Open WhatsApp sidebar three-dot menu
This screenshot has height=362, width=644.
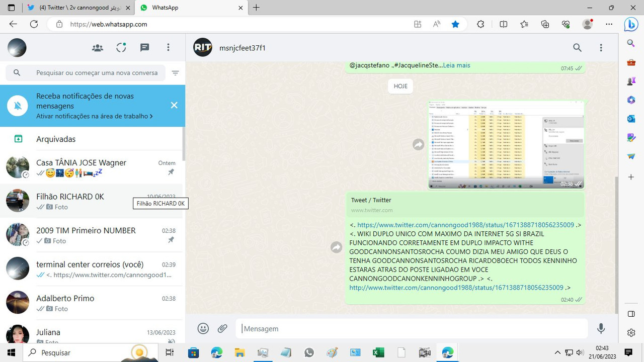click(x=169, y=48)
